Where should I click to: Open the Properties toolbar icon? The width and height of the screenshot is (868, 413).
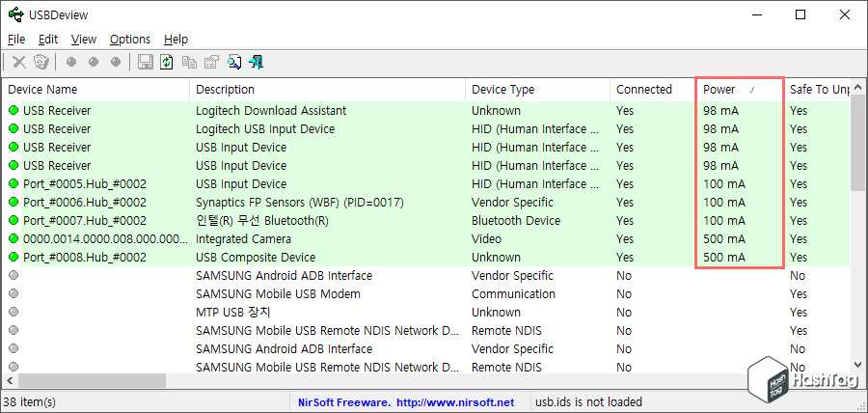(x=211, y=62)
